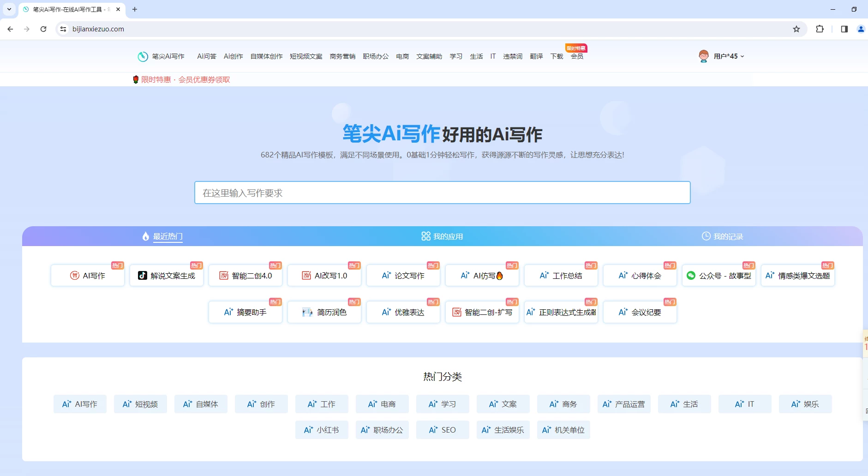Open the 论文写作 template button

(x=403, y=276)
